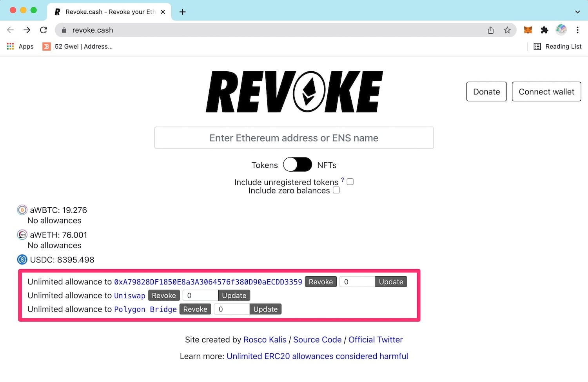Update the Polygon Bridge allowance
Screen dimensions: 588x382
(265, 309)
